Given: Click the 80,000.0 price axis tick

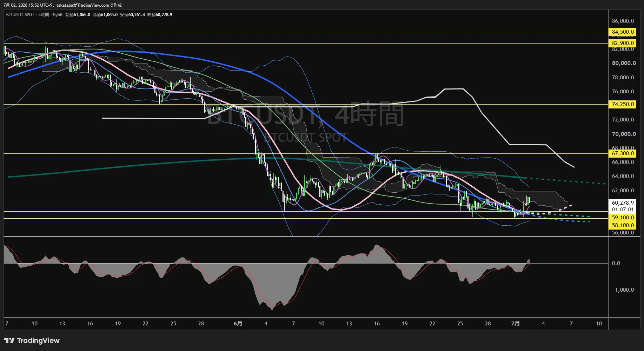Looking at the screenshot, I should 623,63.
